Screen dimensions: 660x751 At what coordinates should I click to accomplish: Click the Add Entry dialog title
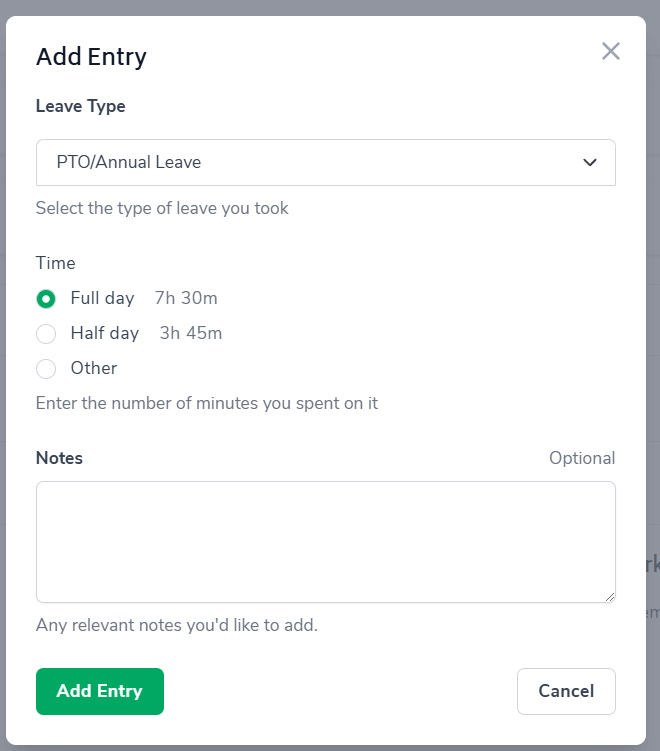coord(91,57)
